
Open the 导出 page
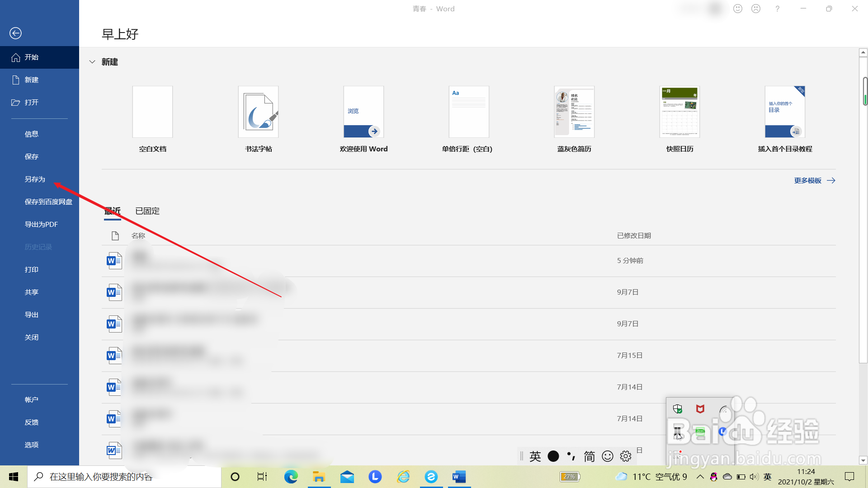coord(39,315)
